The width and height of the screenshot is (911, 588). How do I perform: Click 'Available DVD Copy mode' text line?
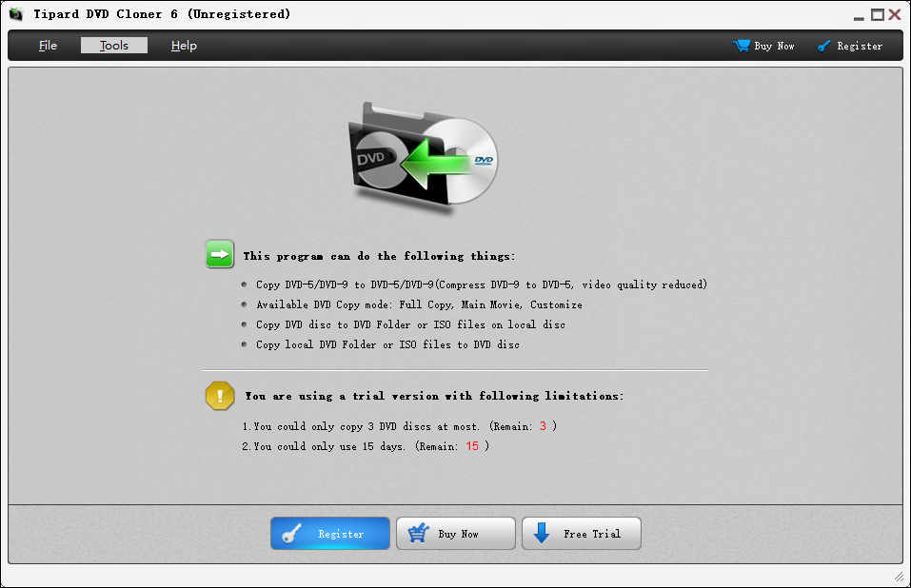click(419, 304)
